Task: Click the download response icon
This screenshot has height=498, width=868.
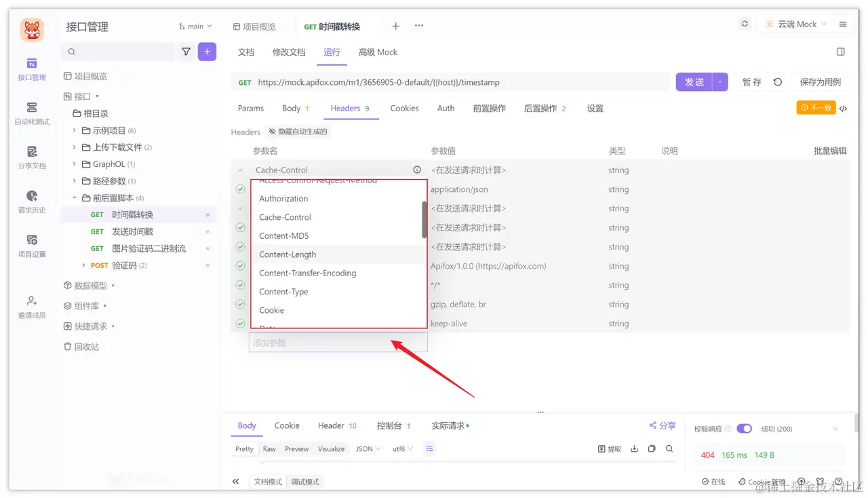Action: (635, 448)
